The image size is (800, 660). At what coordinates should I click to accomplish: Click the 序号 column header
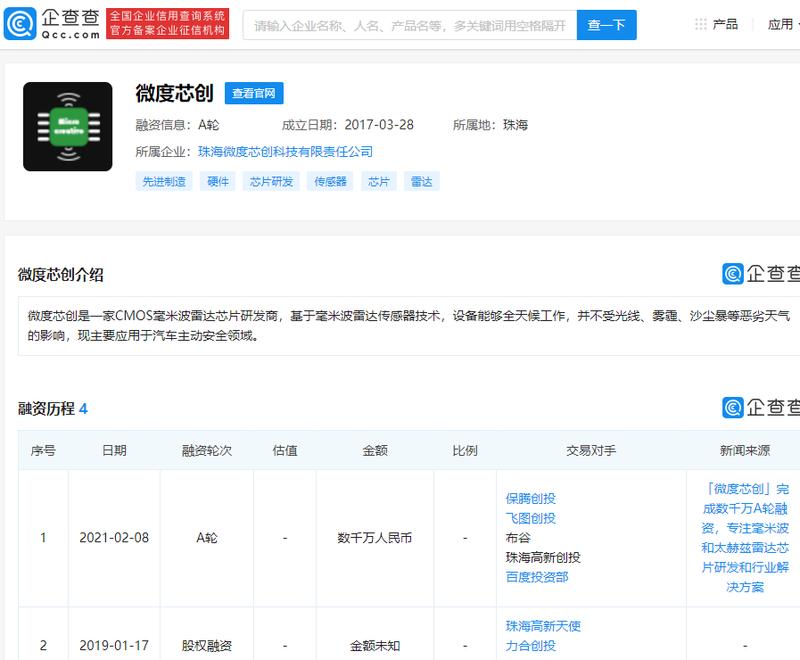point(43,450)
